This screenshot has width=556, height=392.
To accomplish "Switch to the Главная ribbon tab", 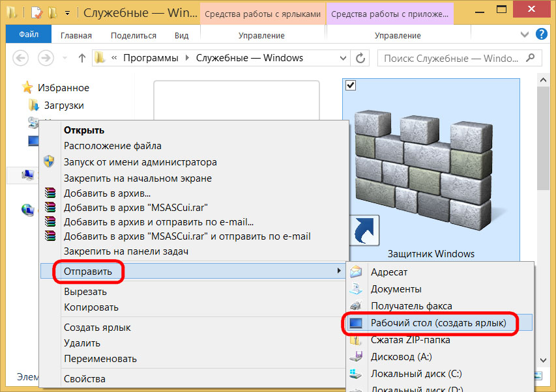I will [x=76, y=35].
